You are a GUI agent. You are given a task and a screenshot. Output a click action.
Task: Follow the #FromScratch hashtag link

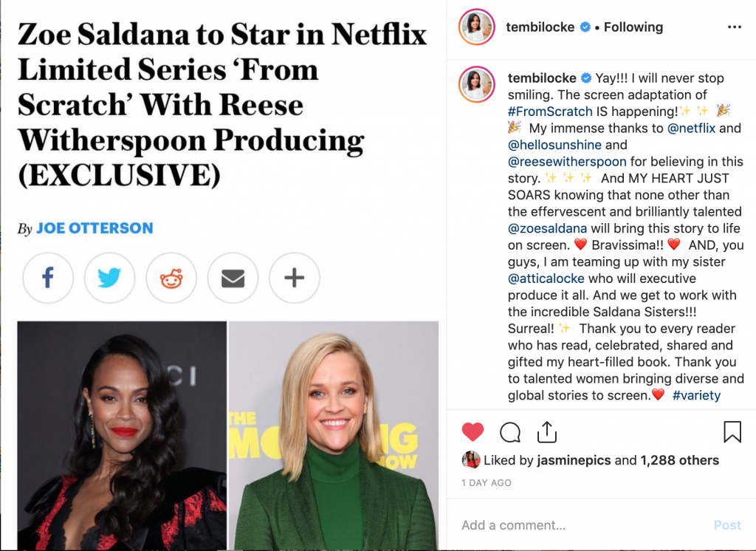(x=550, y=112)
